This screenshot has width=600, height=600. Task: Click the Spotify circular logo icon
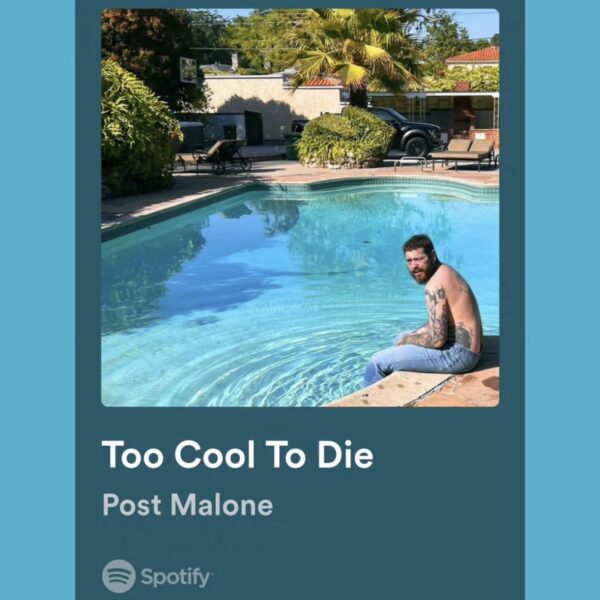pyautogui.click(x=119, y=576)
